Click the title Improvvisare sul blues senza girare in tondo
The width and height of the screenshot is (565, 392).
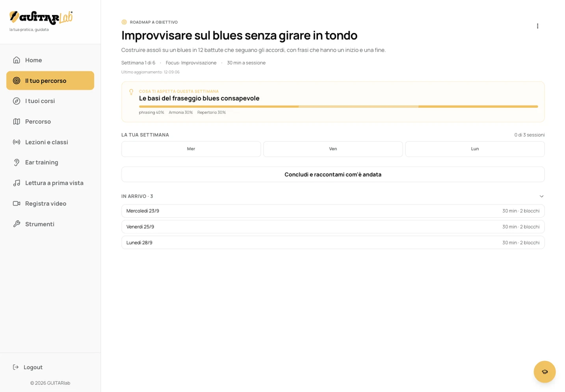[239, 35]
